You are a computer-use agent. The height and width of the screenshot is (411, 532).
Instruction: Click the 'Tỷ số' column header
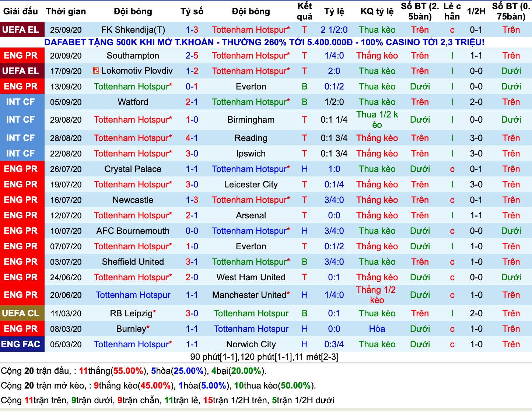tap(192, 11)
